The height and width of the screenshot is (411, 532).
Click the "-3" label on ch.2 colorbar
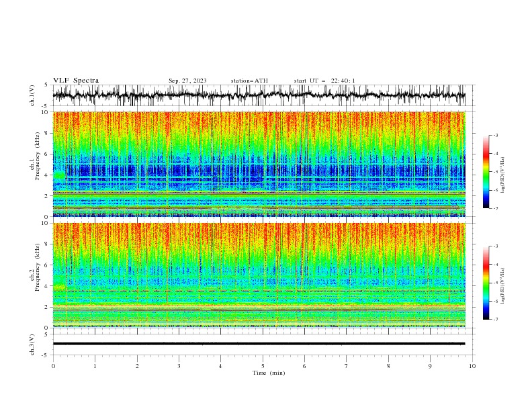point(496,246)
